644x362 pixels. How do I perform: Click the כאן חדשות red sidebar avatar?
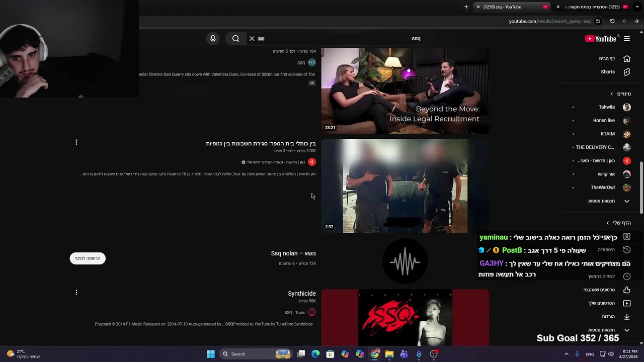tap(627, 161)
